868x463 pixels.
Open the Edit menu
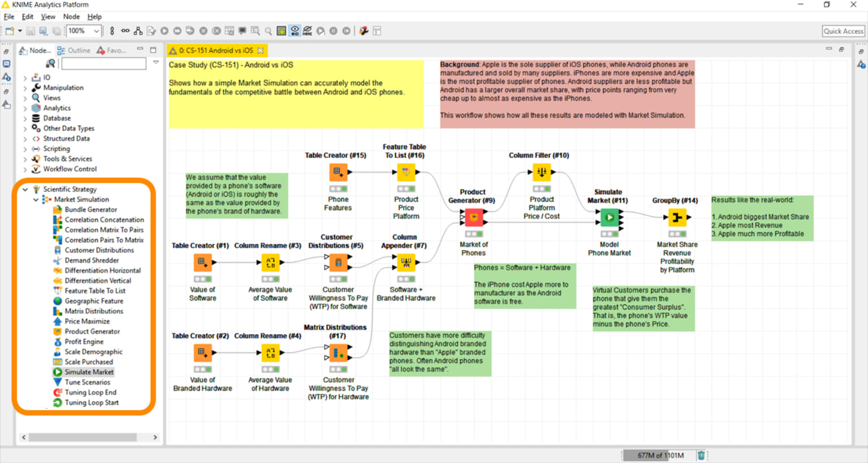click(28, 16)
